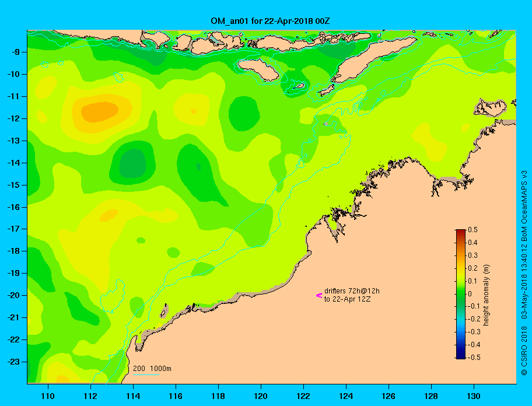Click the dark green low near 114E, 14S
This screenshot has width=532, height=406.
(132, 163)
